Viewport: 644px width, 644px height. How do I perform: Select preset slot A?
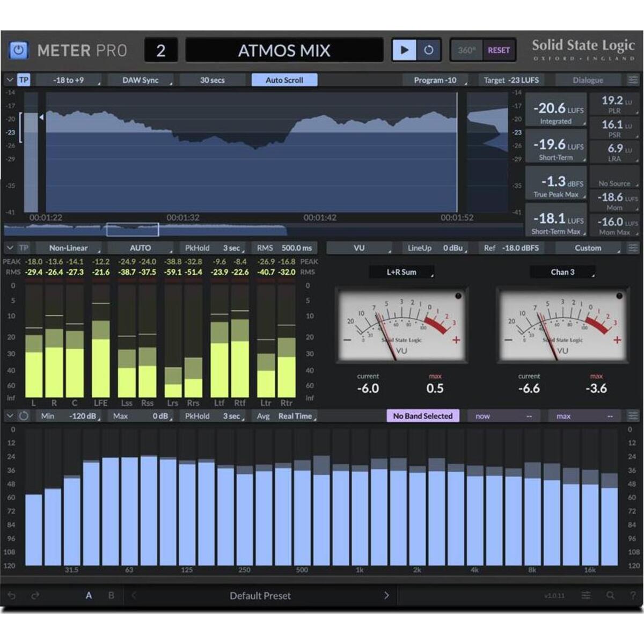[89, 596]
